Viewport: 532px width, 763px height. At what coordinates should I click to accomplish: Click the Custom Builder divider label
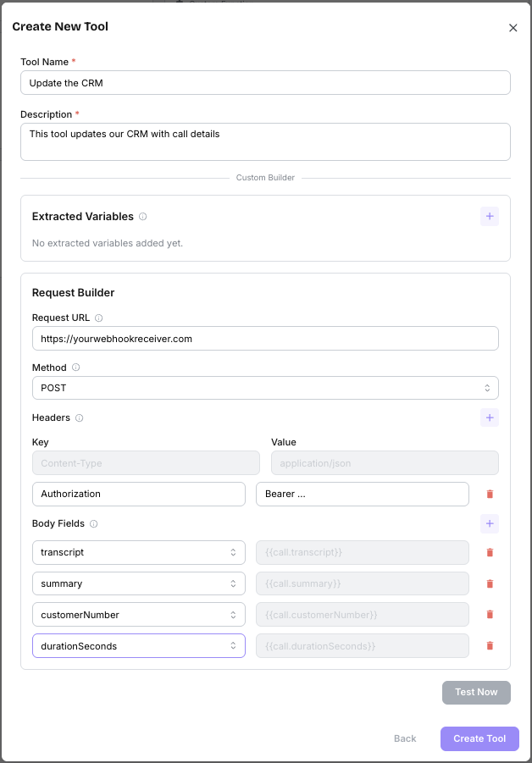pyautogui.click(x=265, y=178)
